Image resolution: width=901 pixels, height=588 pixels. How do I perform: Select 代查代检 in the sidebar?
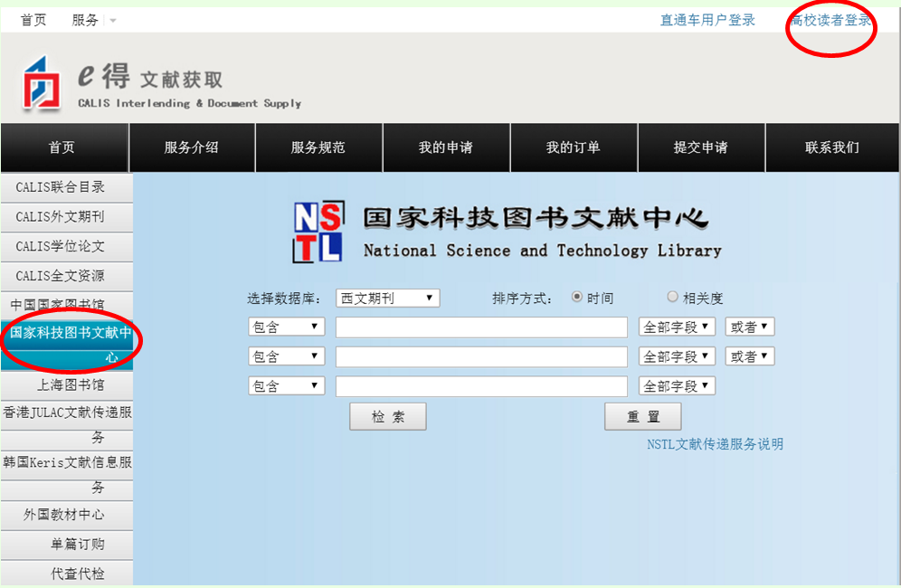coord(67,574)
